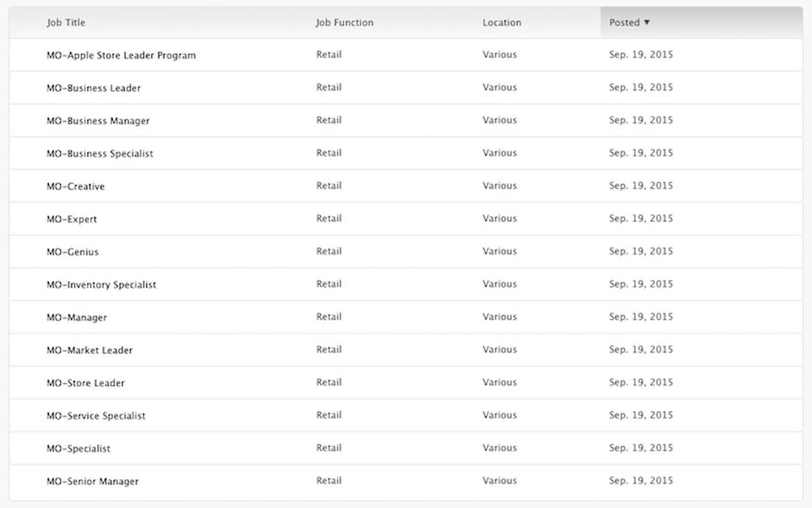Click the Posted sort arrow icon
812x508 pixels.
(647, 22)
